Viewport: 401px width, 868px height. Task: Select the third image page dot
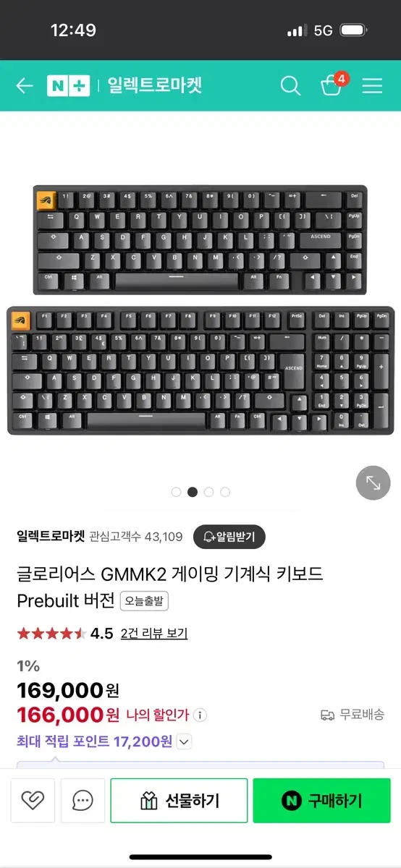click(208, 492)
